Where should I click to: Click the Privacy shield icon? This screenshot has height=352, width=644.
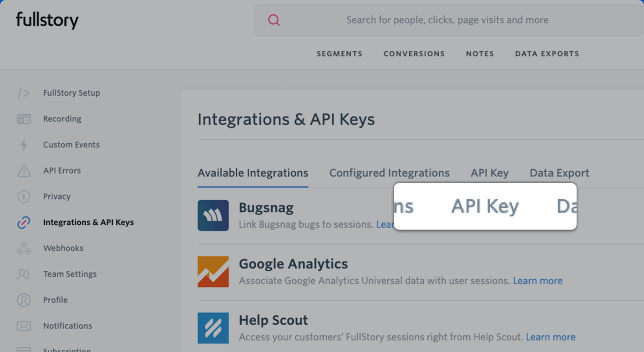click(23, 197)
